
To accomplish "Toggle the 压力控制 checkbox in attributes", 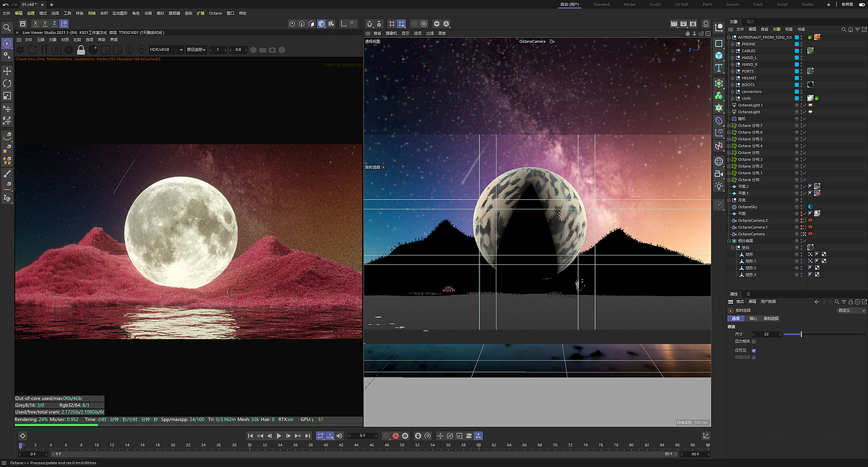I will click(x=754, y=342).
